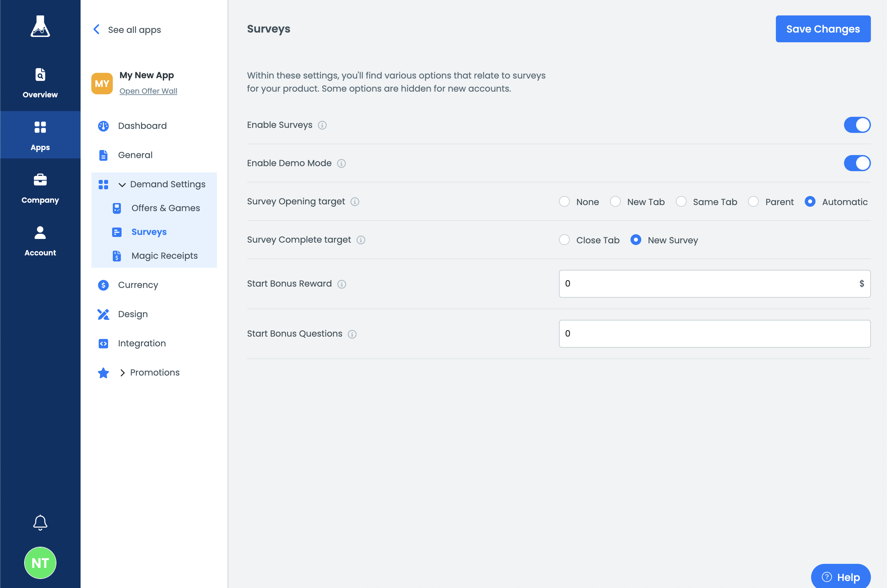
Task: Click the notifications bell icon
Action: (40, 522)
